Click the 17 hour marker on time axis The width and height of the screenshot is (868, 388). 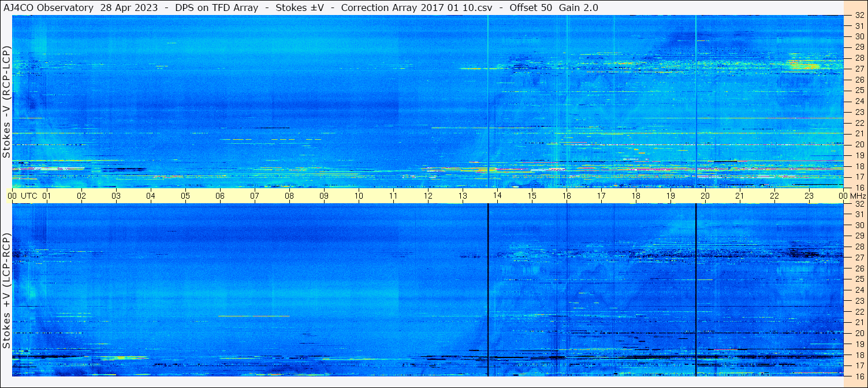[x=601, y=196]
